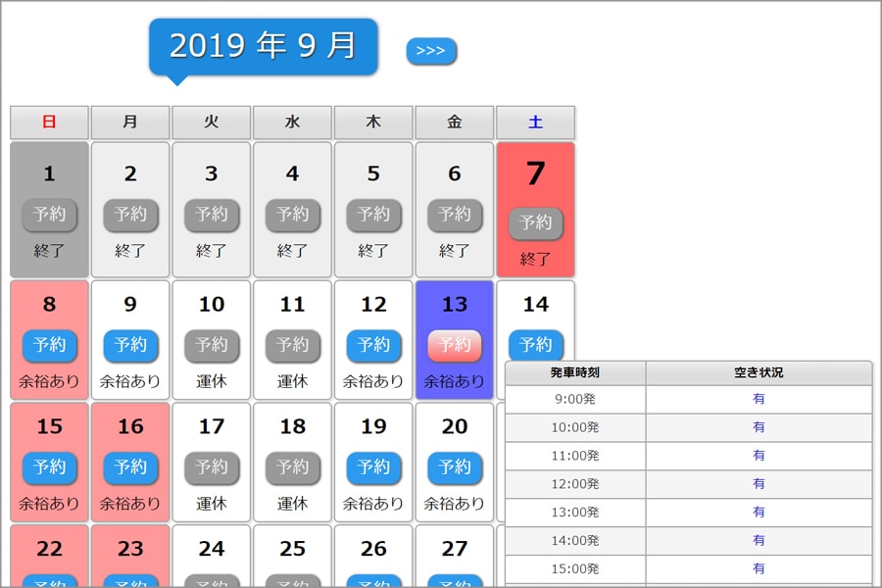Screen dimensions: 882x588
Task: Click the 予約 button for September 16
Action: pos(130,467)
